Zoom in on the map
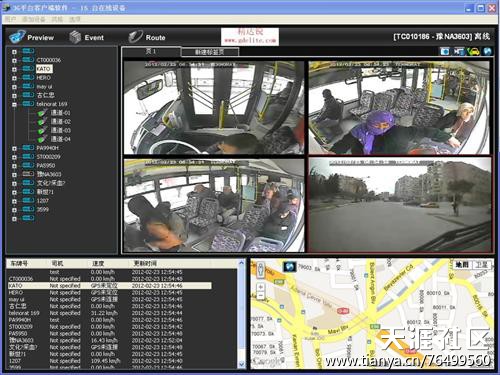The width and height of the screenshot is (500, 375). (260, 287)
